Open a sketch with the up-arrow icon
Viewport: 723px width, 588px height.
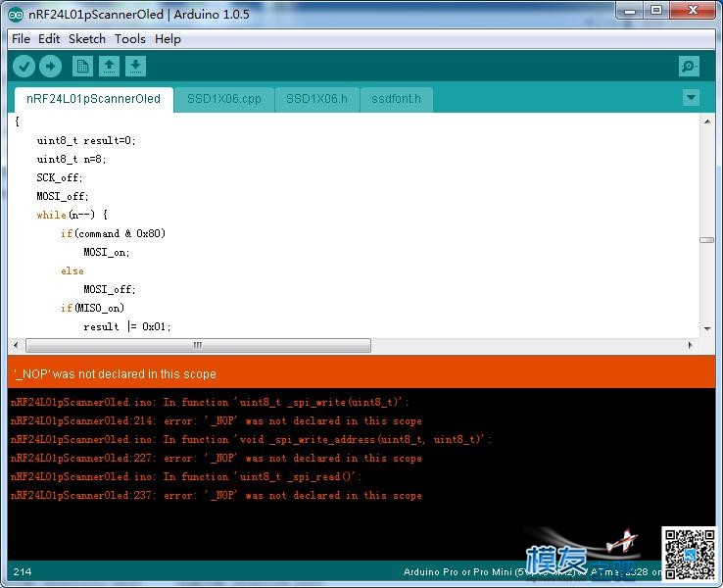coord(110,67)
